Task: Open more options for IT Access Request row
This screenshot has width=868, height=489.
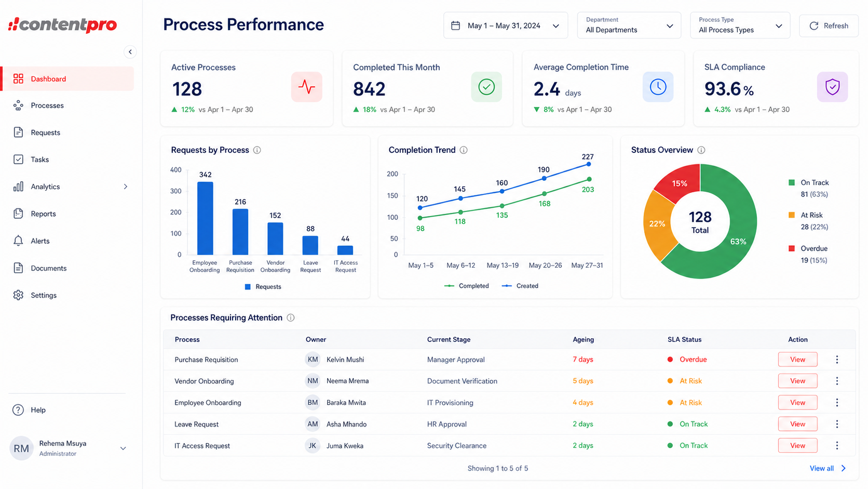Action: pyautogui.click(x=837, y=445)
